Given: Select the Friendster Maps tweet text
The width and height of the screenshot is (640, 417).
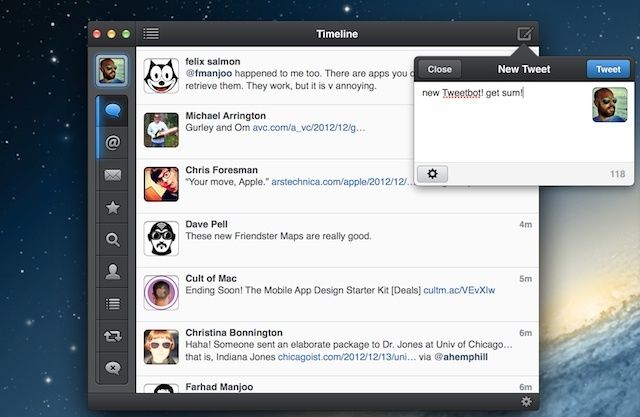Looking at the screenshot, I should coord(278,236).
